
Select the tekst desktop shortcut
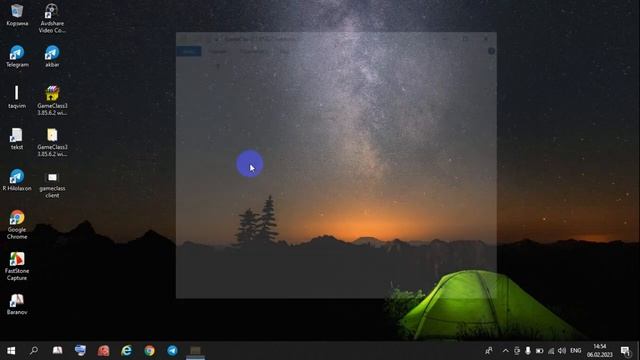click(17, 138)
